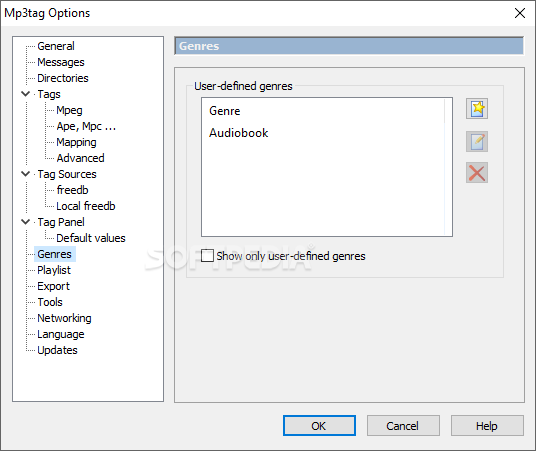Open the freedb settings
Viewport: 536px width, 451px height.
tap(72, 190)
